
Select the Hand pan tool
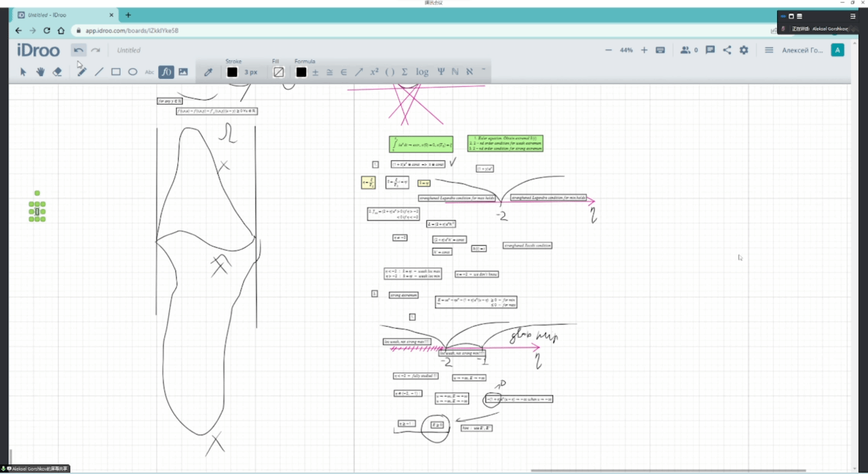point(40,72)
